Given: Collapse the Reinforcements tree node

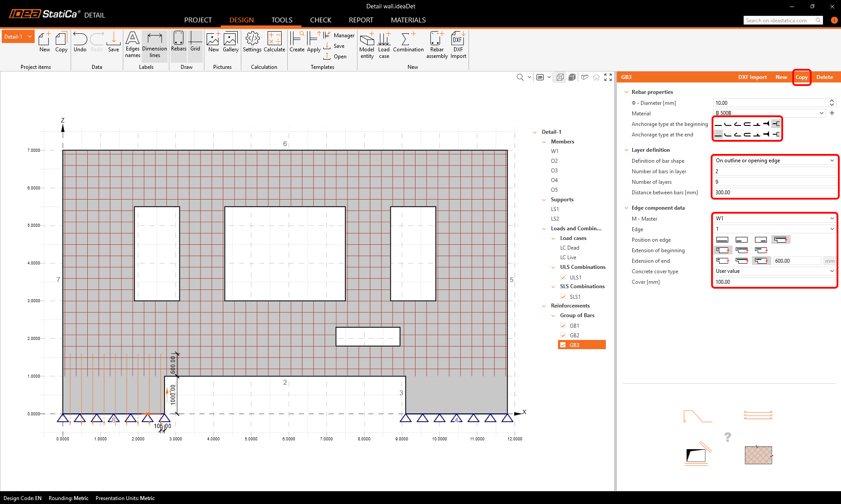Looking at the screenshot, I should click(544, 306).
